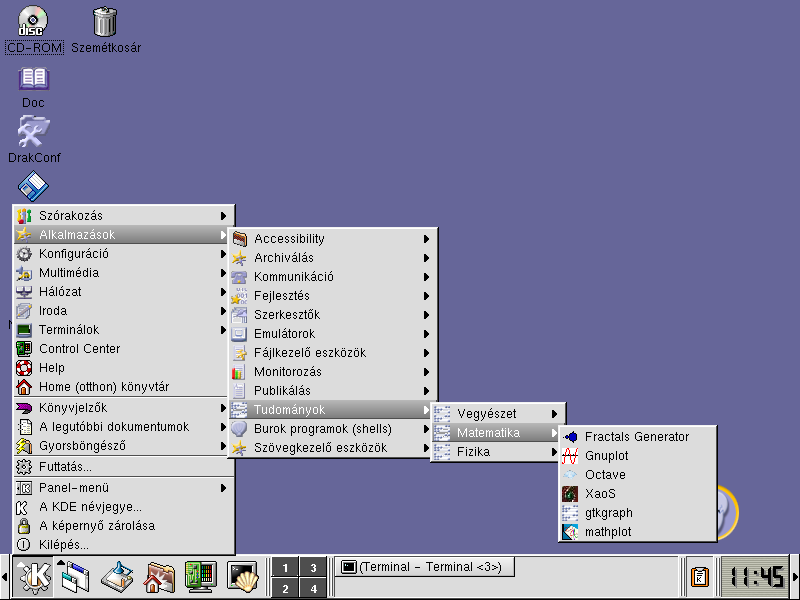Click the floppy disk desktop icon

33,186
